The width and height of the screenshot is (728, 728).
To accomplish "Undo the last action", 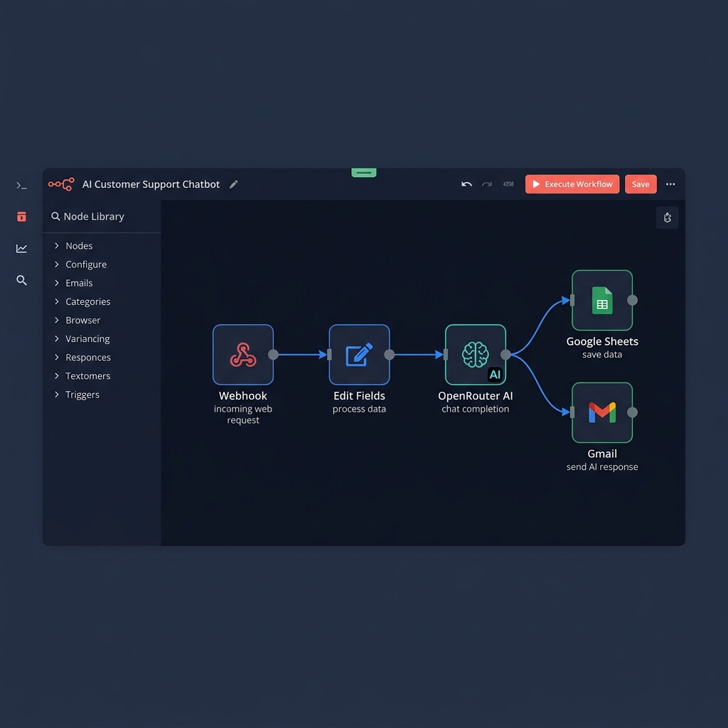I will click(466, 184).
